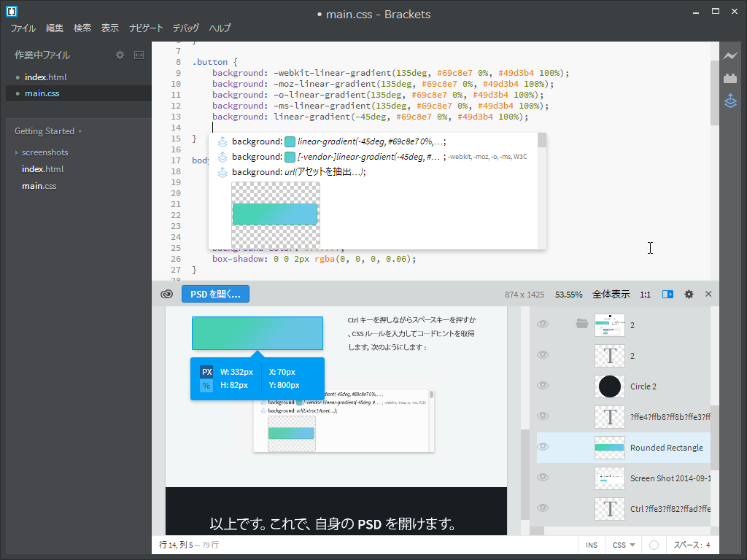Click the gear next to 作業中ファイル
747x560 pixels.
120,54
